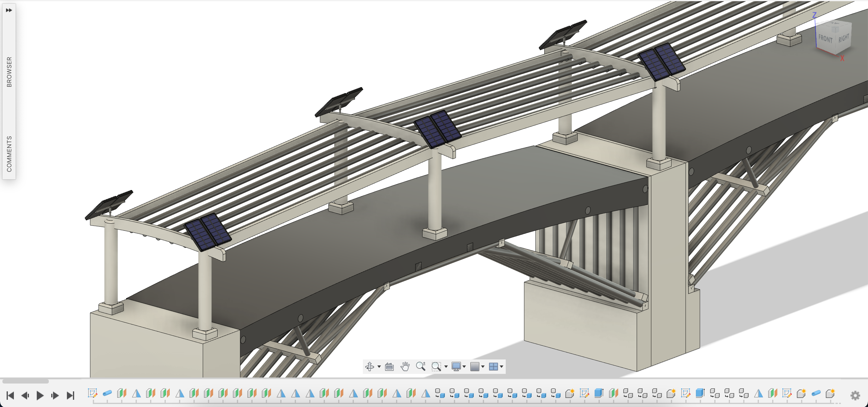The width and height of the screenshot is (868, 407).
Task: Select the Orbit navigation tool
Action: [x=369, y=366]
